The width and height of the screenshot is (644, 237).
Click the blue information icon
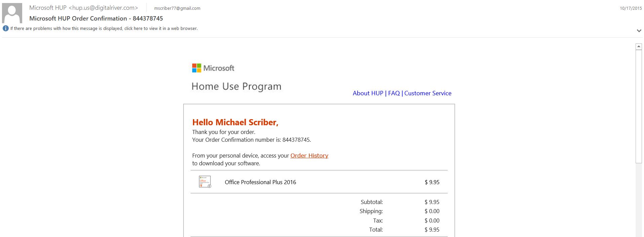tap(5, 29)
